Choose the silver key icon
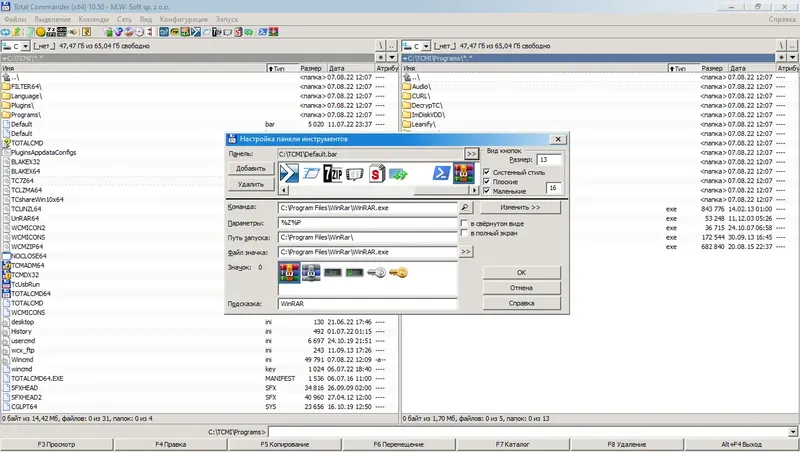 click(377, 273)
